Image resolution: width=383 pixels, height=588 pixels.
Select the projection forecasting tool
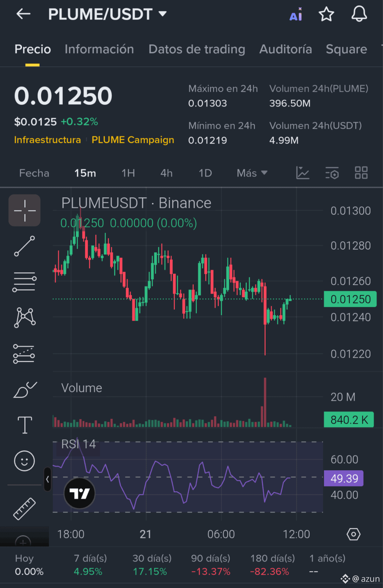click(24, 354)
